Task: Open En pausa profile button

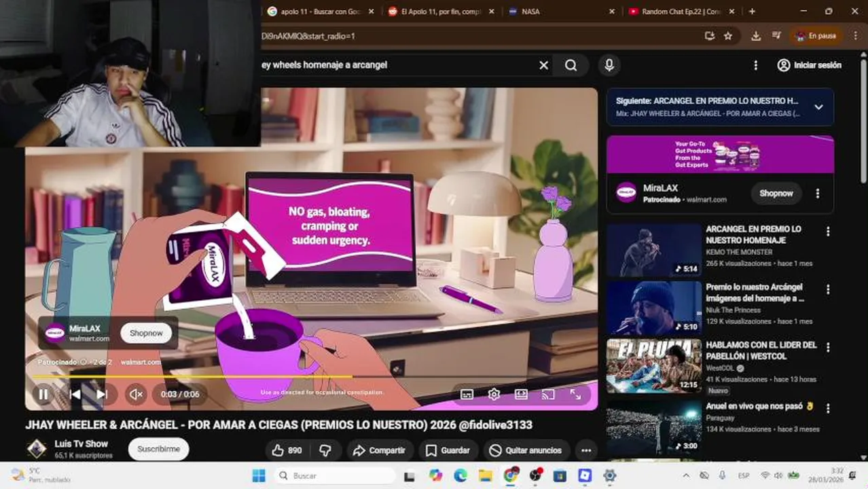Action: 816,36
